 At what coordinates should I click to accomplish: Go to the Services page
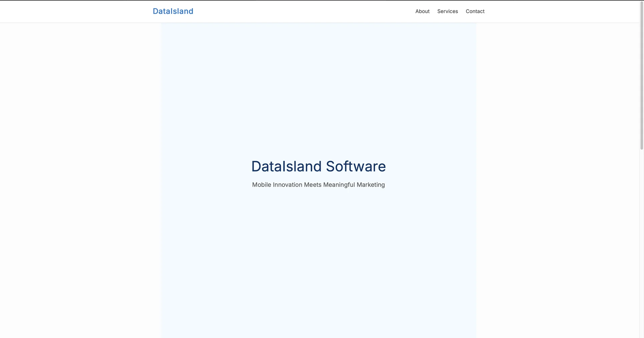[447, 11]
